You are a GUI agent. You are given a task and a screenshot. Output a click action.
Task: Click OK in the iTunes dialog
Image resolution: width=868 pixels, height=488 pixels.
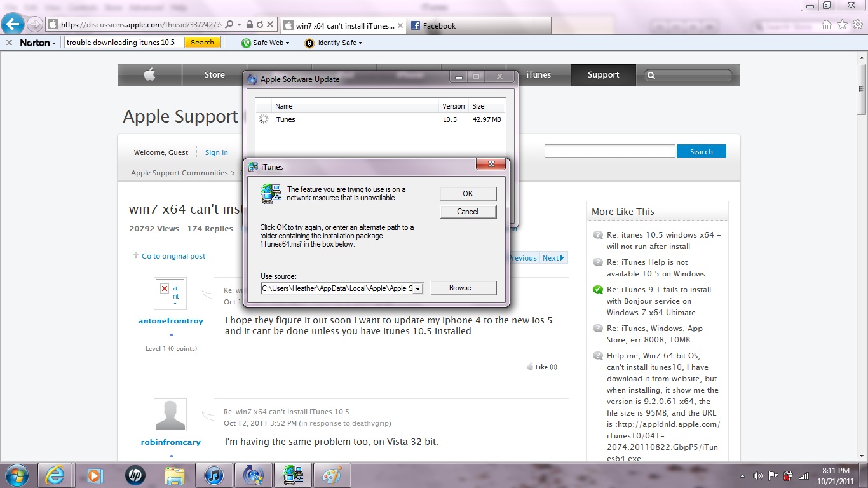coord(468,194)
